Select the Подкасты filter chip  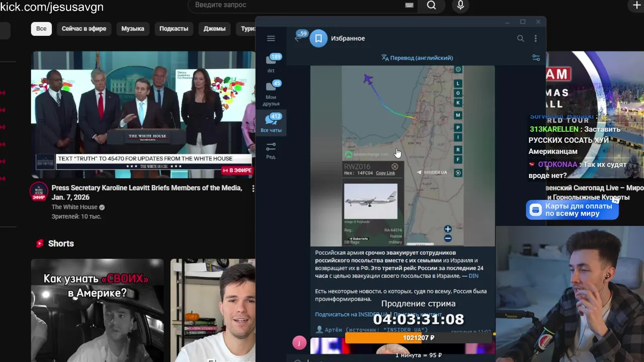point(174,29)
